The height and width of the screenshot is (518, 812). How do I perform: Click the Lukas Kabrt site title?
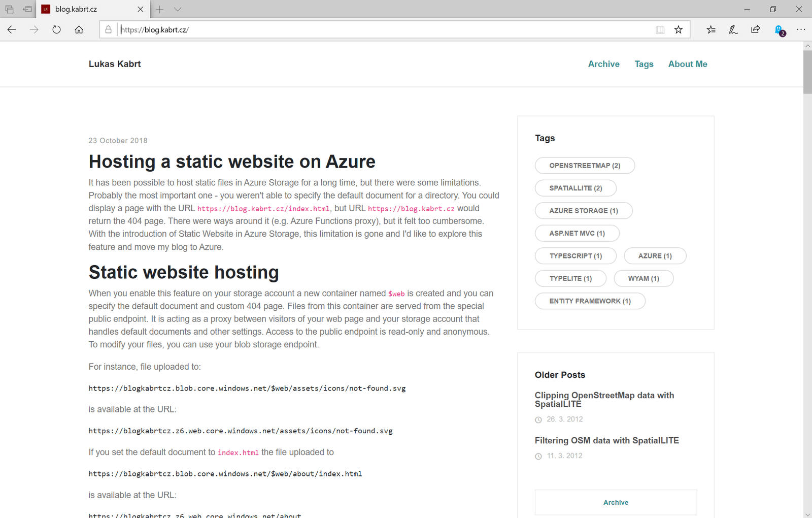115,64
